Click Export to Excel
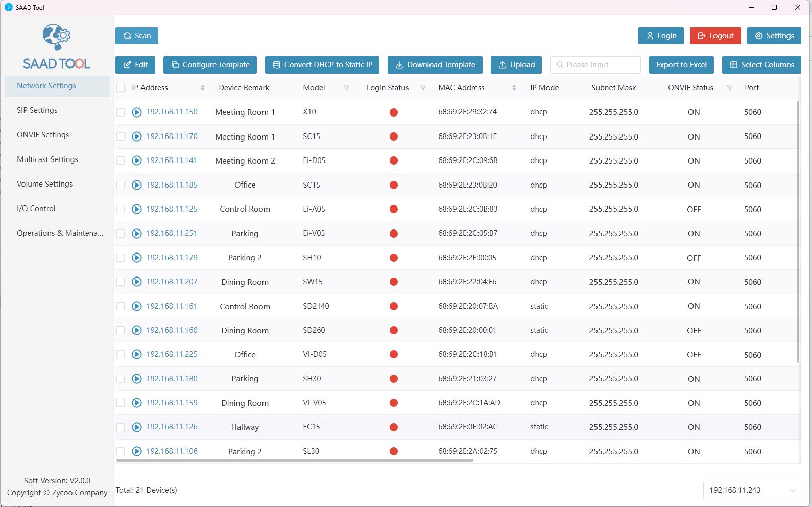This screenshot has width=812, height=507. [x=681, y=65]
